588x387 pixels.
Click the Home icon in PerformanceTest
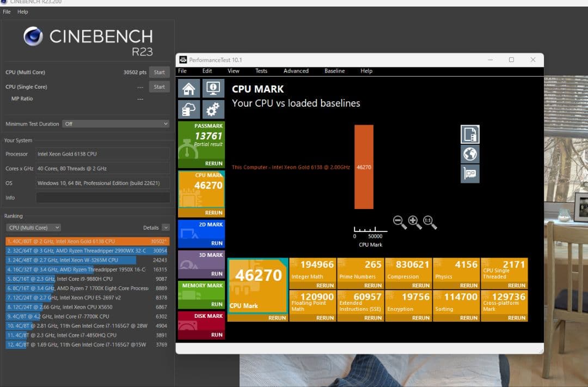[x=189, y=88]
